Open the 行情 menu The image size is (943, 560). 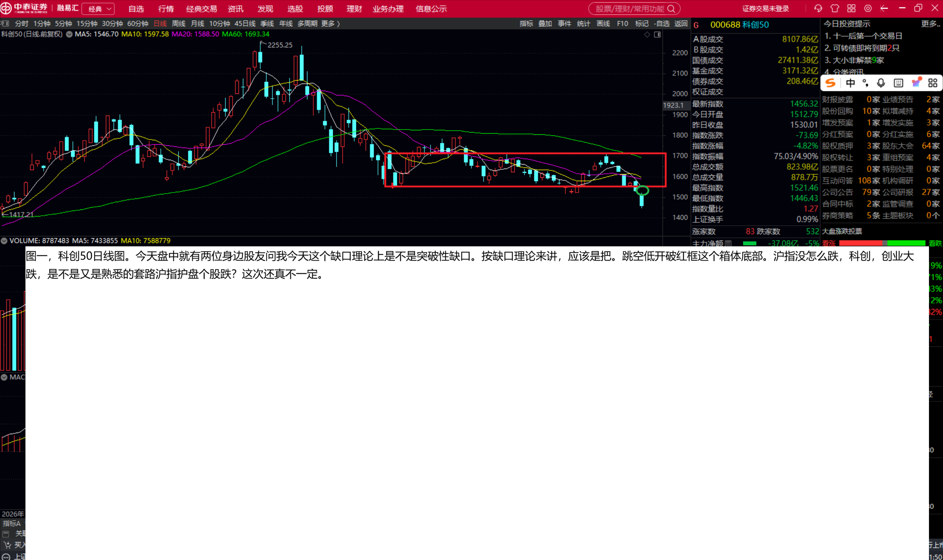pos(166,9)
